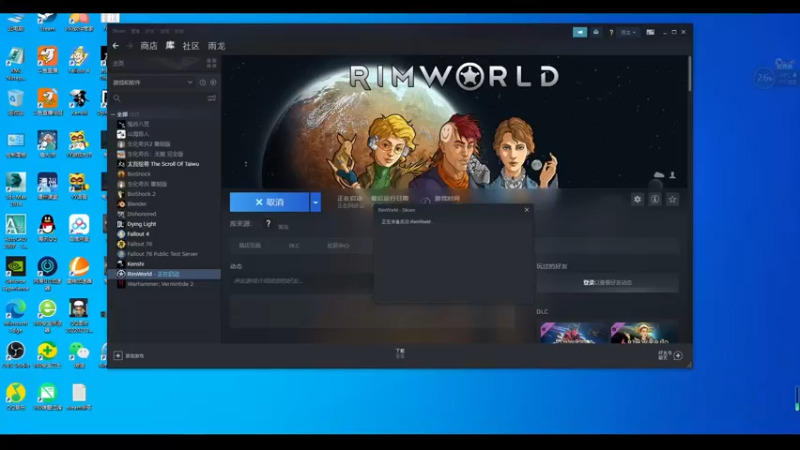The height and width of the screenshot is (450, 800).
Task: Open the game info icon
Action: pos(655,199)
